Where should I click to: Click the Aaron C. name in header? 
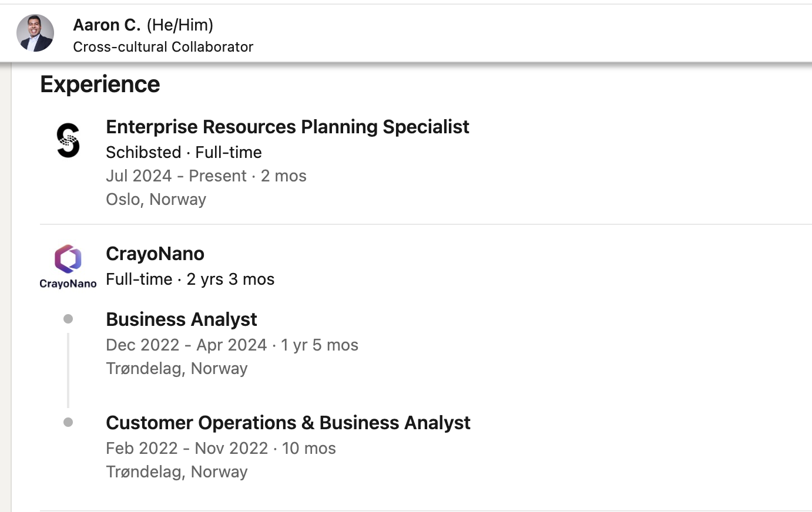107,25
